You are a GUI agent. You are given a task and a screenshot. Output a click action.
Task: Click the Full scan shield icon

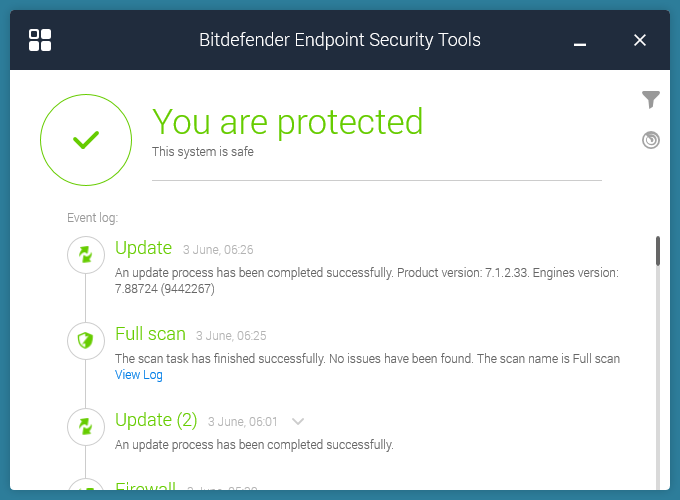point(86,341)
